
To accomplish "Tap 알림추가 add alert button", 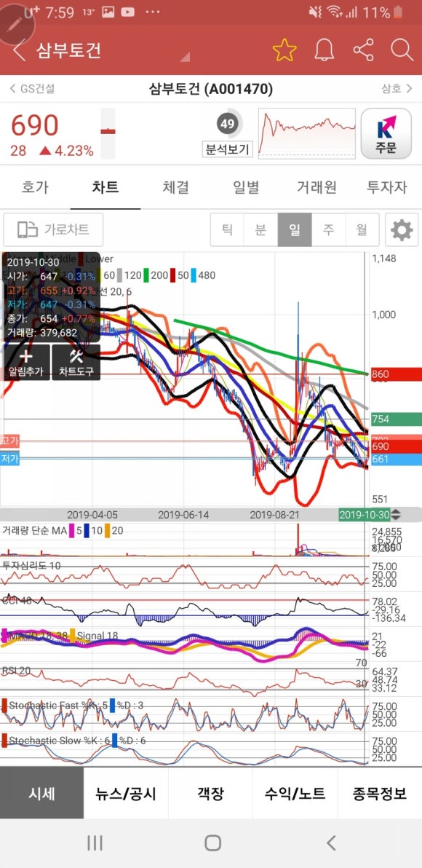I will click(x=25, y=363).
